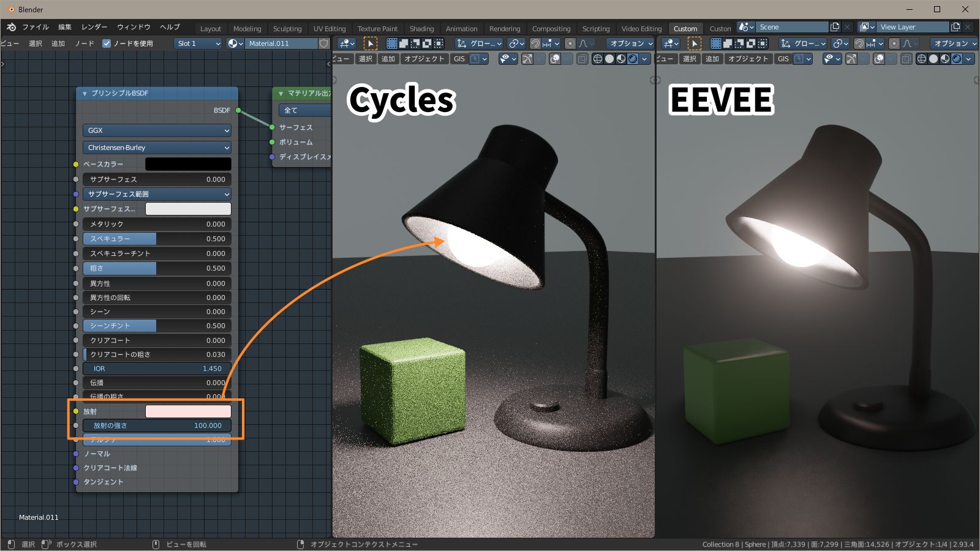Click the new view layer icon
980x551 pixels.
(956, 27)
